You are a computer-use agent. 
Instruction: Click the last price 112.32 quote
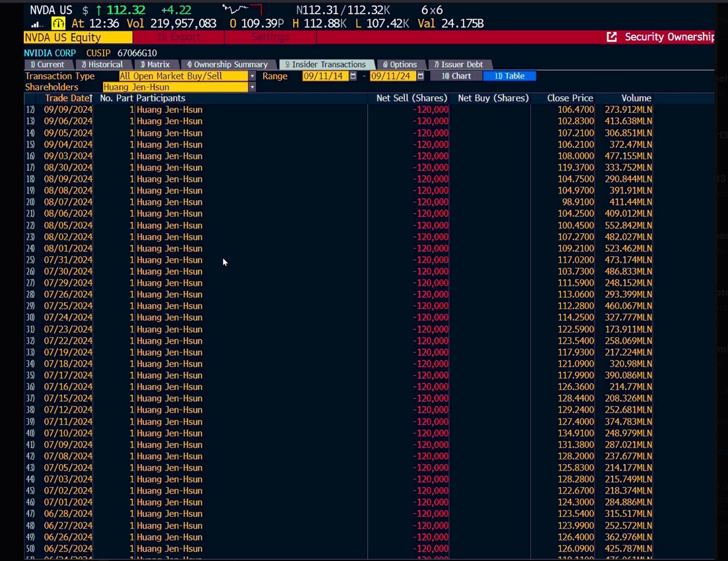click(126, 10)
